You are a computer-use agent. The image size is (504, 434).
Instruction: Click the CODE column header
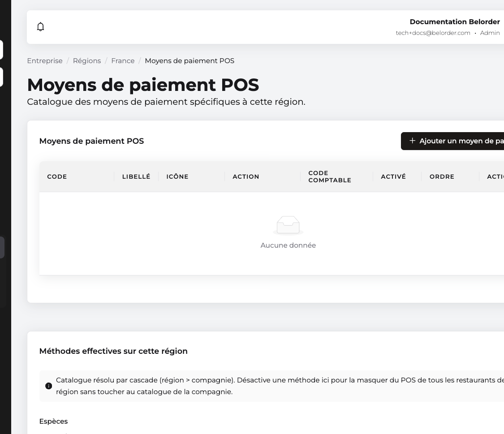pyautogui.click(x=57, y=176)
